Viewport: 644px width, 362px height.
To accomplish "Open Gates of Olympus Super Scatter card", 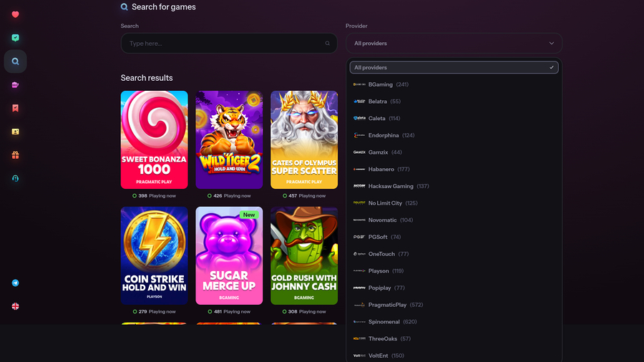I will pos(304,140).
